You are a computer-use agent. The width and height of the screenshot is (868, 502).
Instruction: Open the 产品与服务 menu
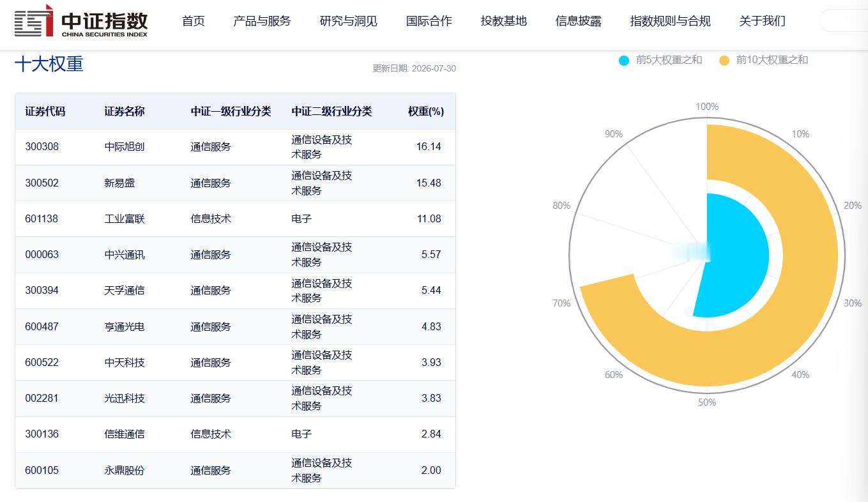pos(262,21)
